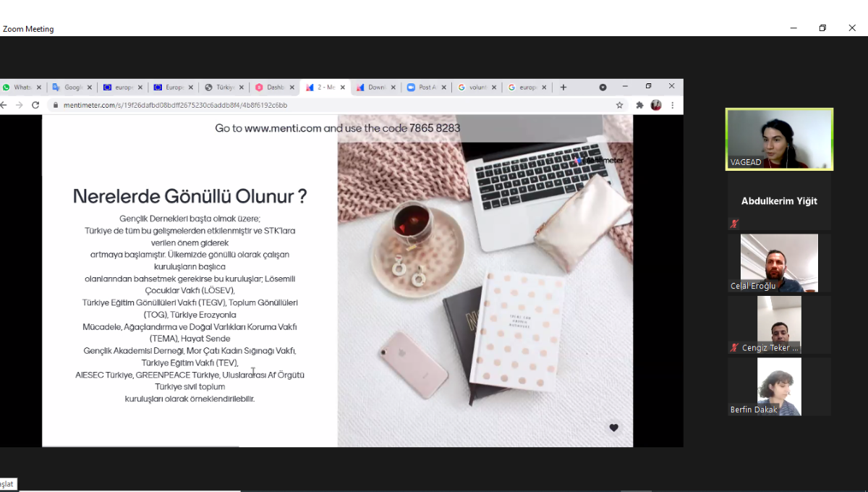
Task: Click the site padlock icon
Action: [56, 105]
